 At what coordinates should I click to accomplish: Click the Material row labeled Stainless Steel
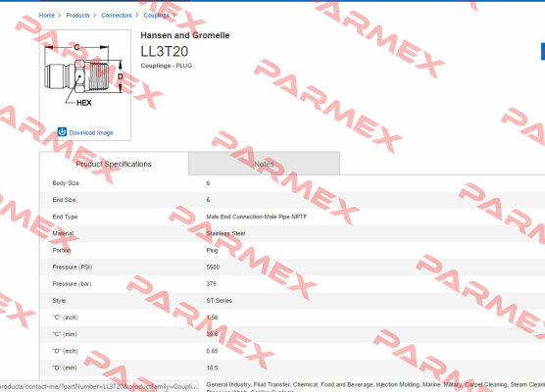(292, 233)
